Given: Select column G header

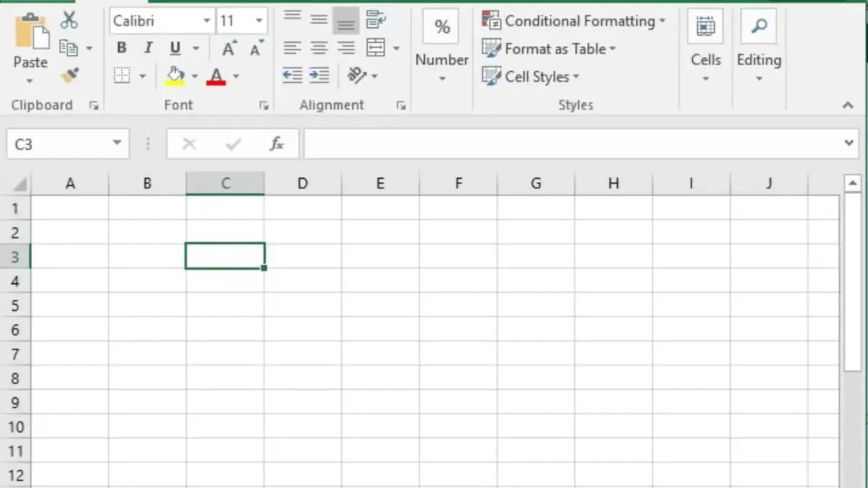Looking at the screenshot, I should pos(536,184).
